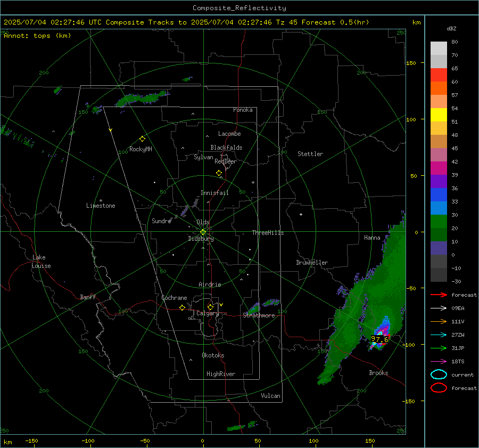
Task: Click the yellow diamond marker near RockyMH
Action: click(x=142, y=139)
